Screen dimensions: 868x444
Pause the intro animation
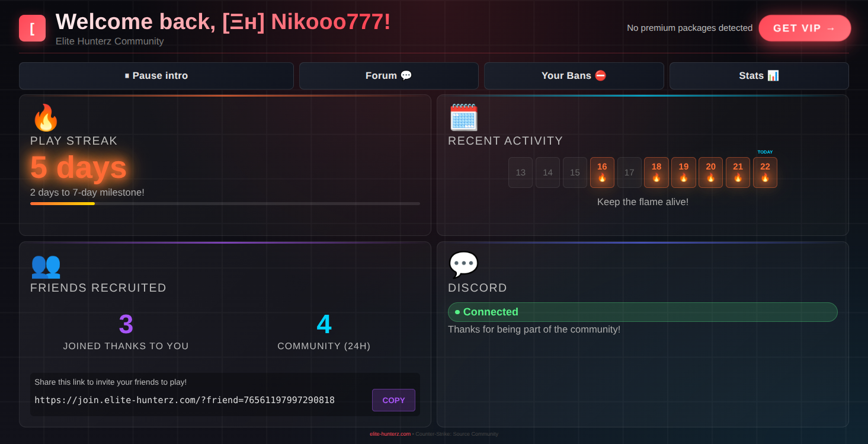point(156,76)
